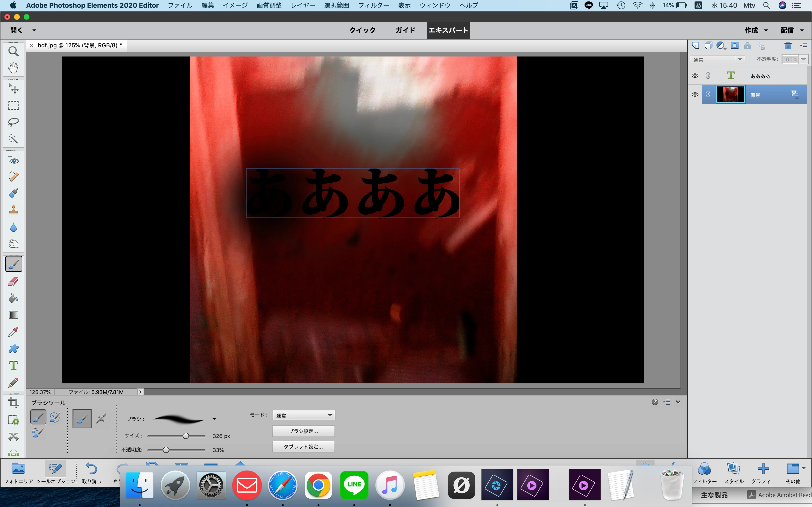Screen dimensions: 812x507
Task: Select the Eraser tool
Action: 14,281
